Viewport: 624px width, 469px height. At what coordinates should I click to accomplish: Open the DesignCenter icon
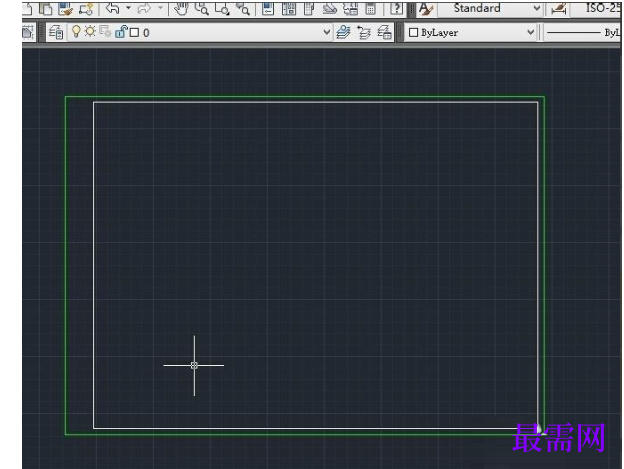click(x=289, y=8)
